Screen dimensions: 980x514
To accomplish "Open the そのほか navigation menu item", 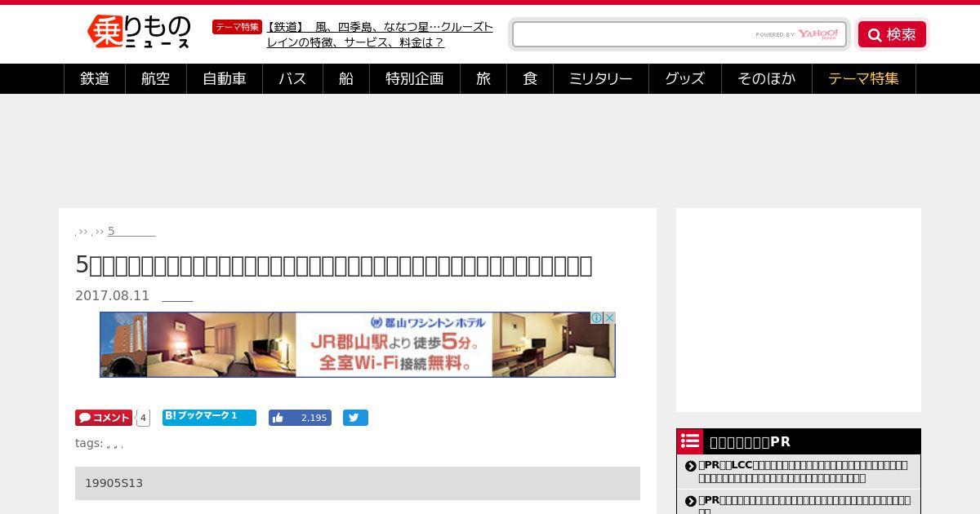I will pos(767,79).
